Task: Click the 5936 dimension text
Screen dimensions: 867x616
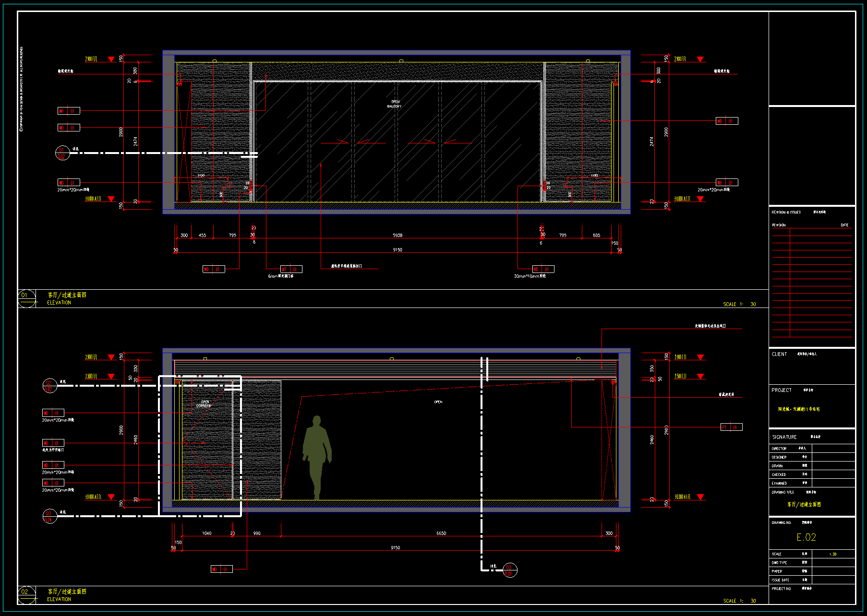Action: [397, 235]
